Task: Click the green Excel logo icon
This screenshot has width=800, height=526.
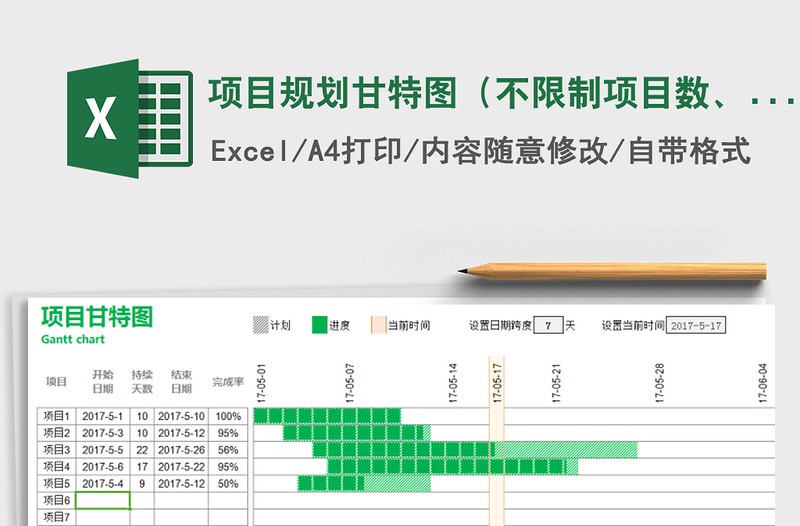Action: tap(130, 118)
